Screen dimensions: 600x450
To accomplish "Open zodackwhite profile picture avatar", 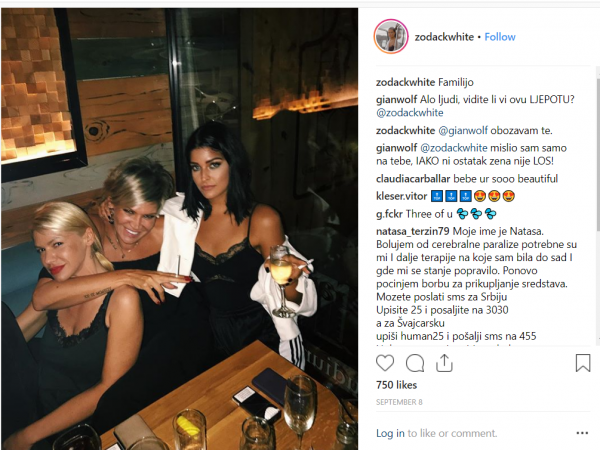I will (391, 37).
